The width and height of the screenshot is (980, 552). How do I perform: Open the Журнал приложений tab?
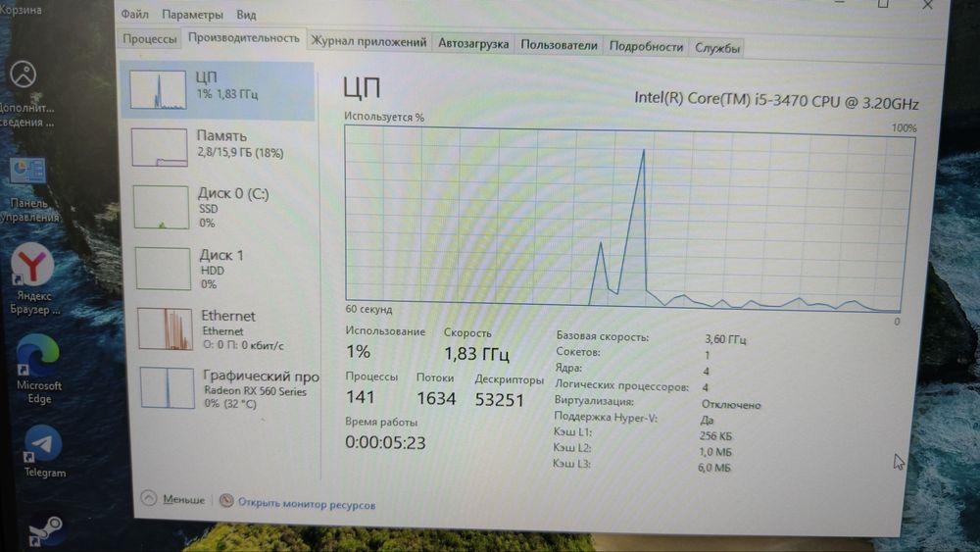[x=368, y=42]
